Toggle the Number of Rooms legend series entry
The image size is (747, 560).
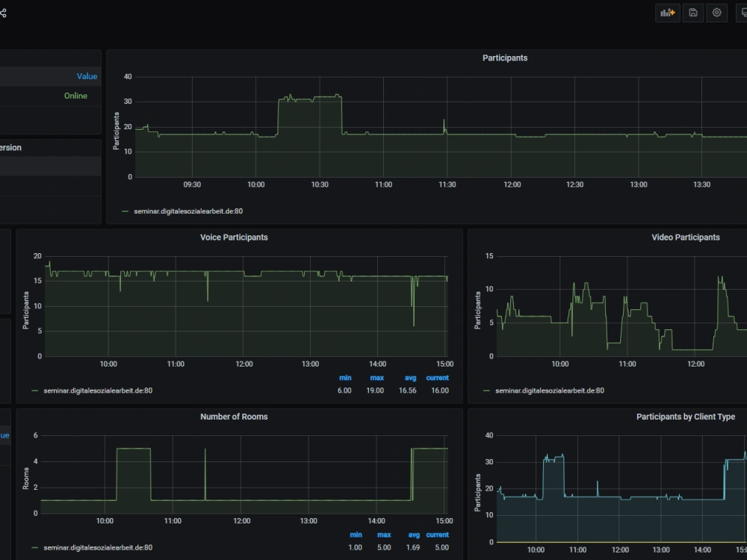(x=98, y=547)
